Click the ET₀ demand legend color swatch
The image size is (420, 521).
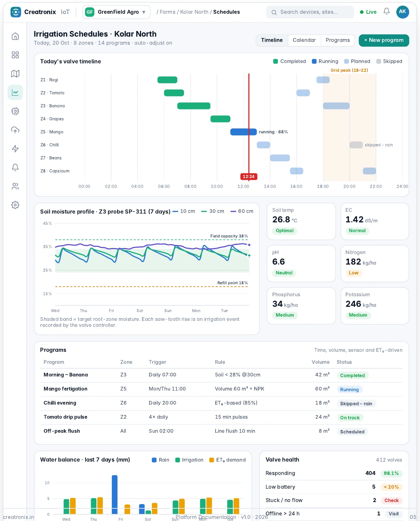click(x=211, y=460)
